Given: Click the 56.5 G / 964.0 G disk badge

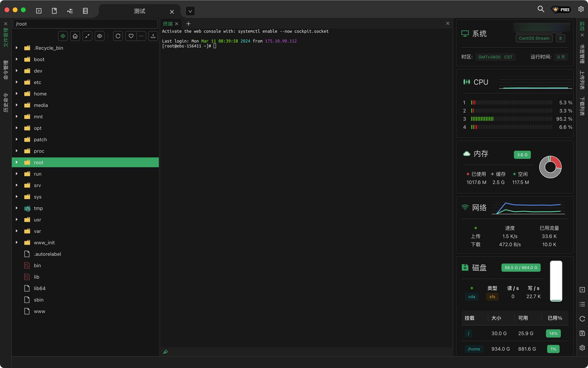Looking at the screenshot, I should (x=521, y=267).
